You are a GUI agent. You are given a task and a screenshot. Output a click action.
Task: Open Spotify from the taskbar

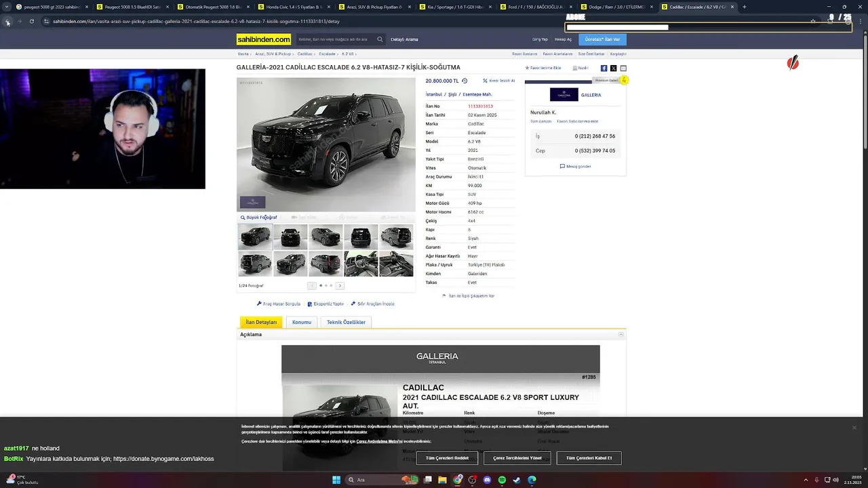(502, 480)
